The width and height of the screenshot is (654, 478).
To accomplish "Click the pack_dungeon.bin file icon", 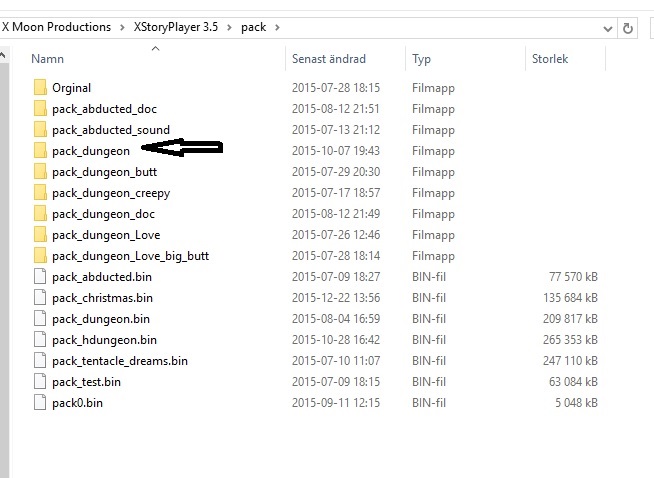I will (x=40, y=319).
